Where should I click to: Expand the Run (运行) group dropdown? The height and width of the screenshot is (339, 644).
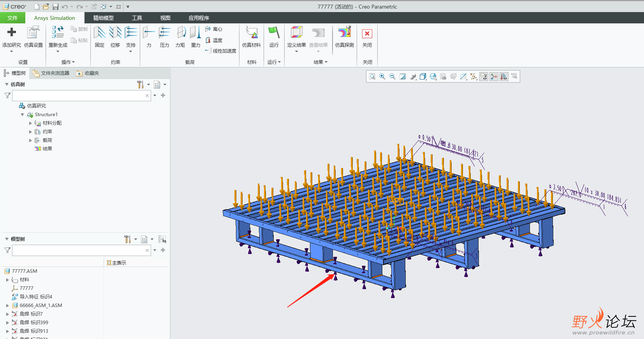tap(274, 62)
